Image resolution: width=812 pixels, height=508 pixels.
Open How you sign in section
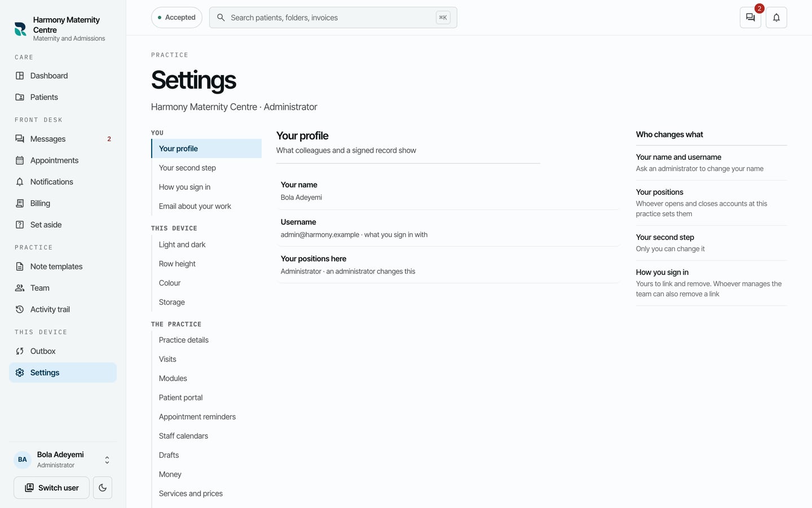pyautogui.click(x=206, y=187)
